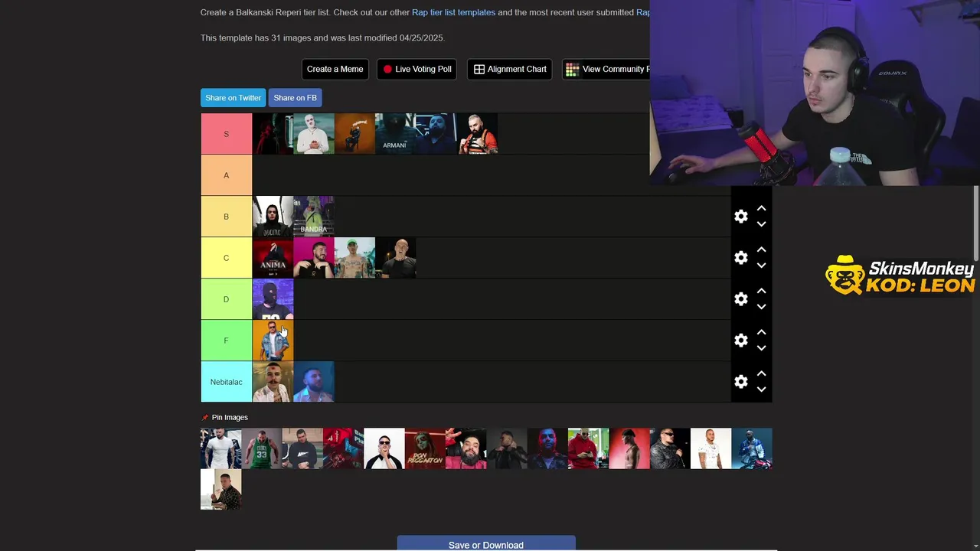980x551 pixels.
Task: Open settings gear for tier D row
Action: 740,299
